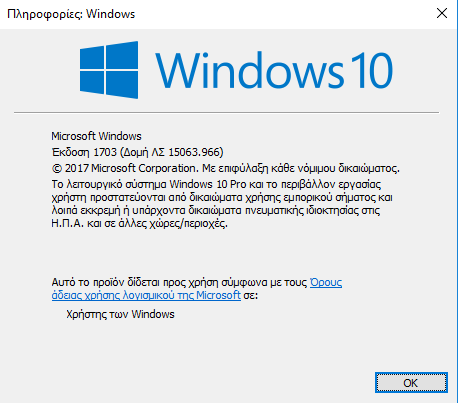Click the Η.Π.Α. και σε άλλες χώρες line

(139, 223)
